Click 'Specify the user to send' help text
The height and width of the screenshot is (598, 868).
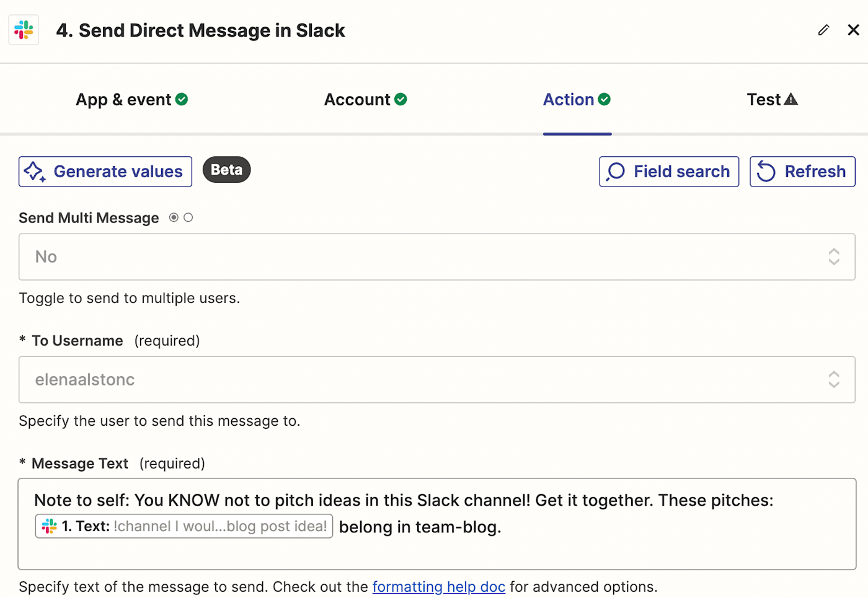tap(159, 421)
